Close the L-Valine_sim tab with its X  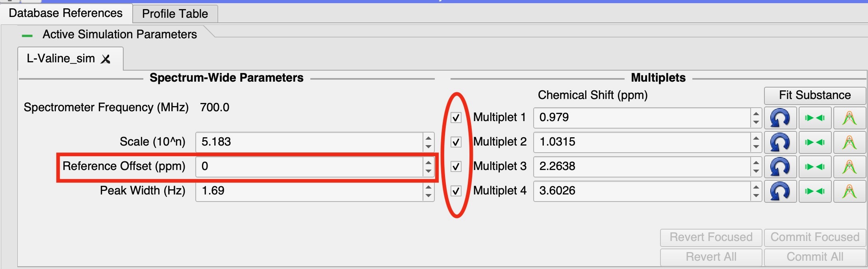click(106, 59)
